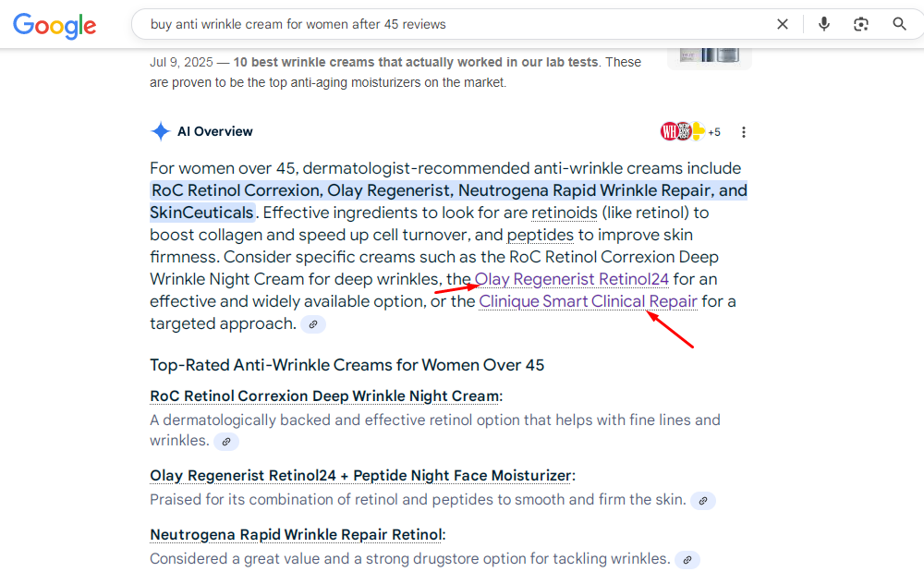Open source link chip after RoC description

226,441
